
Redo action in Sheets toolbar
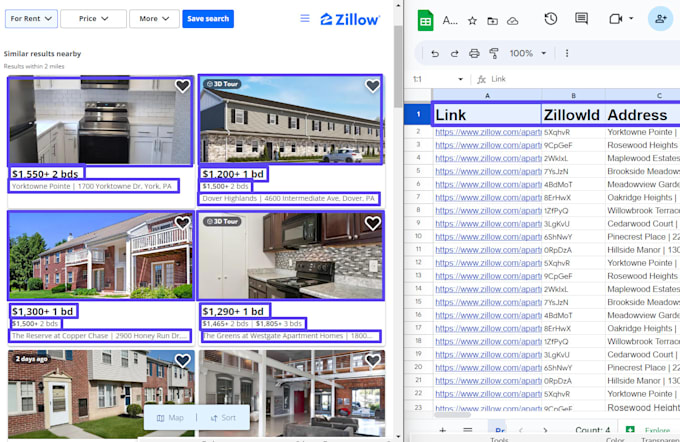(454, 53)
